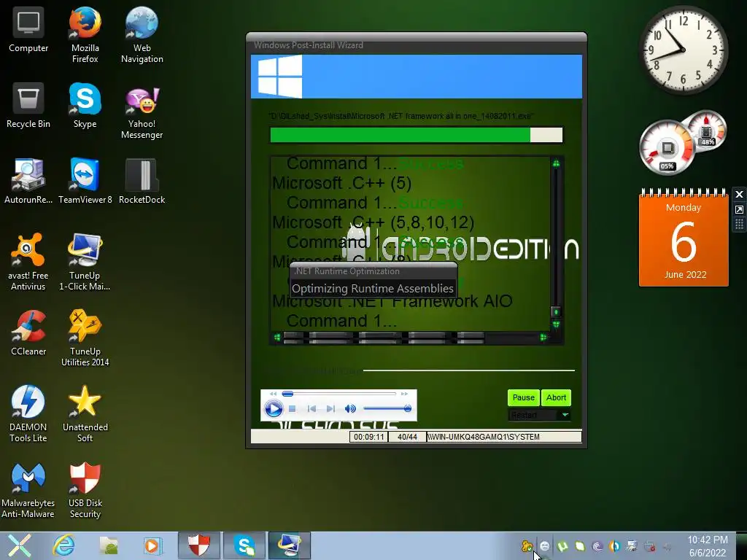747x560 pixels.
Task: Click the previous track button
Action: (311, 408)
